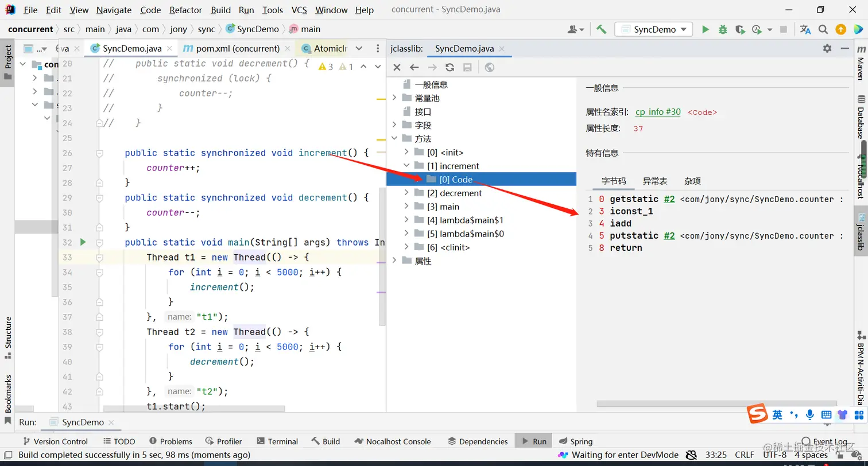
Task: Open the Problems tool window button
Action: (170, 441)
